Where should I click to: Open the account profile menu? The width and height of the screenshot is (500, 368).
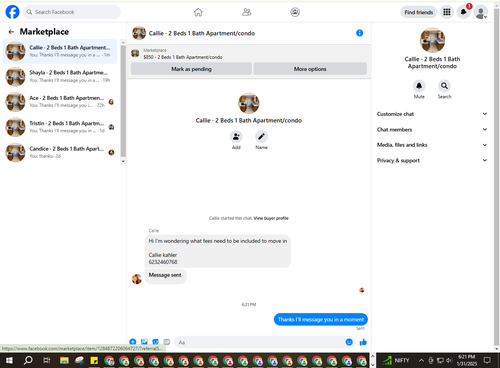pyautogui.click(x=481, y=12)
